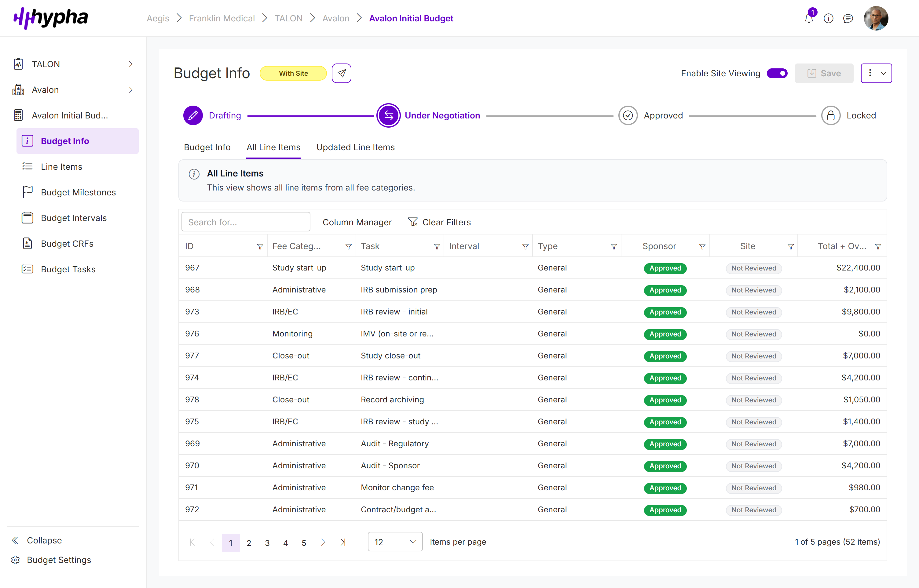Open the Items per page dropdown

coord(395,541)
